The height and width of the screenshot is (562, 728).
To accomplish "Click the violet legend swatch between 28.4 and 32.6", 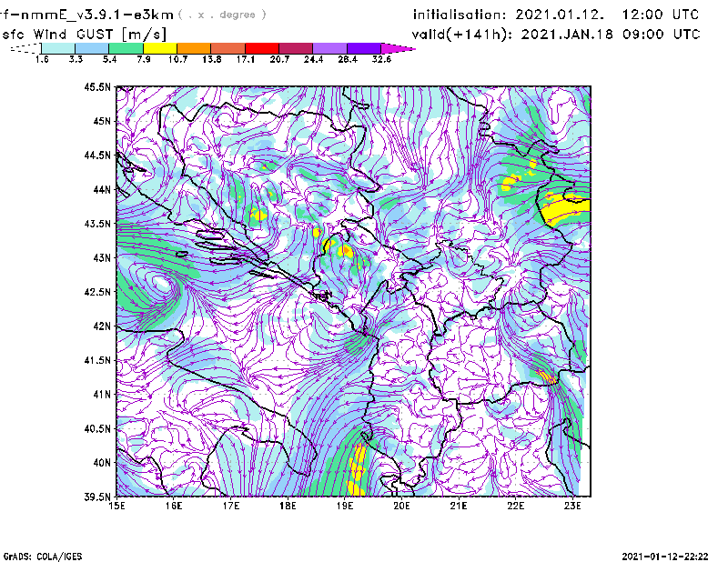I will click(364, 48).
